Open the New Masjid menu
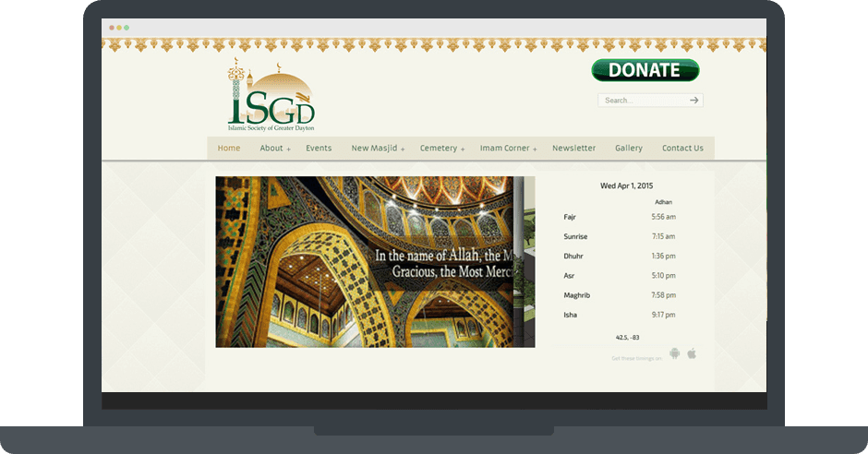 [x=374, y=149]
